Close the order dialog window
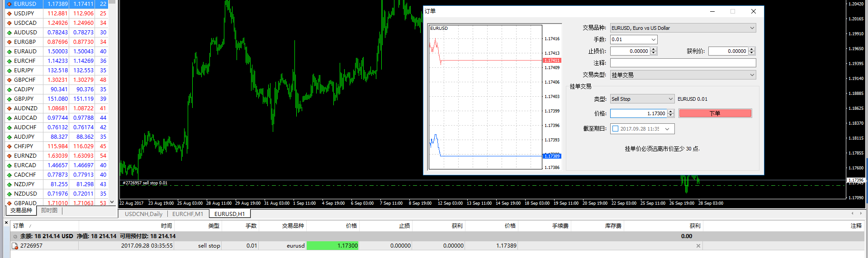The width and height of the screenshot is (868, 258). coord(754,11)
